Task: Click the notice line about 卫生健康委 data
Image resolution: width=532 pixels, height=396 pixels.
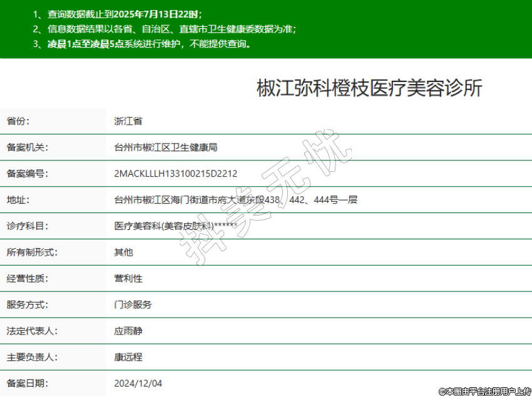Action: point(164,29)
